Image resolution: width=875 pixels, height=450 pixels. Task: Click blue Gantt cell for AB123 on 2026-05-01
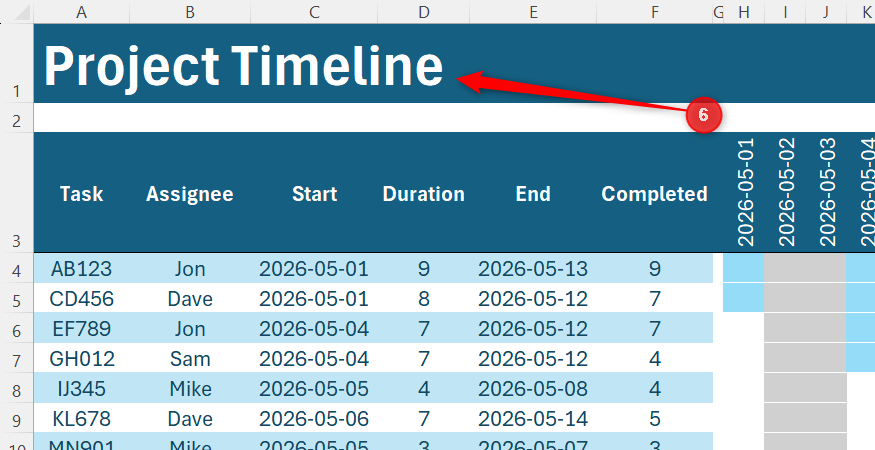point(744,267)
